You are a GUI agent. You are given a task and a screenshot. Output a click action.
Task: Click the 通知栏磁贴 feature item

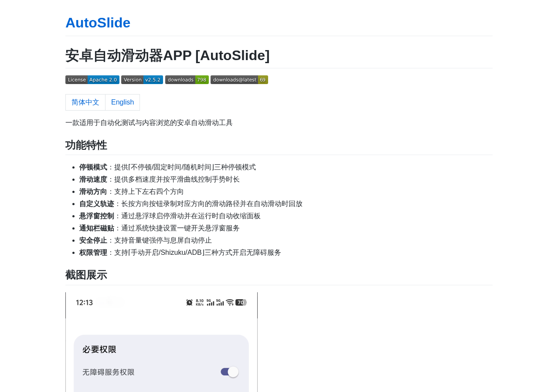click(160, 228)
